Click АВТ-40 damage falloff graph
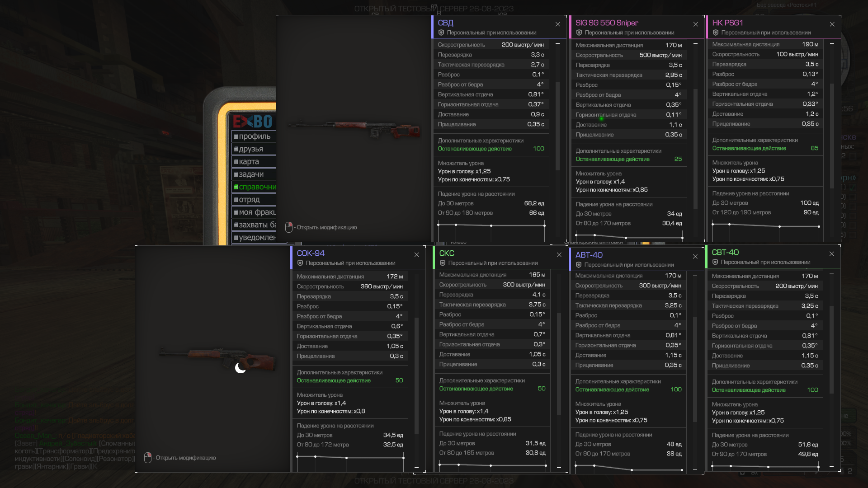This screenshot has width=868, height=488. (x=628, y=468)
